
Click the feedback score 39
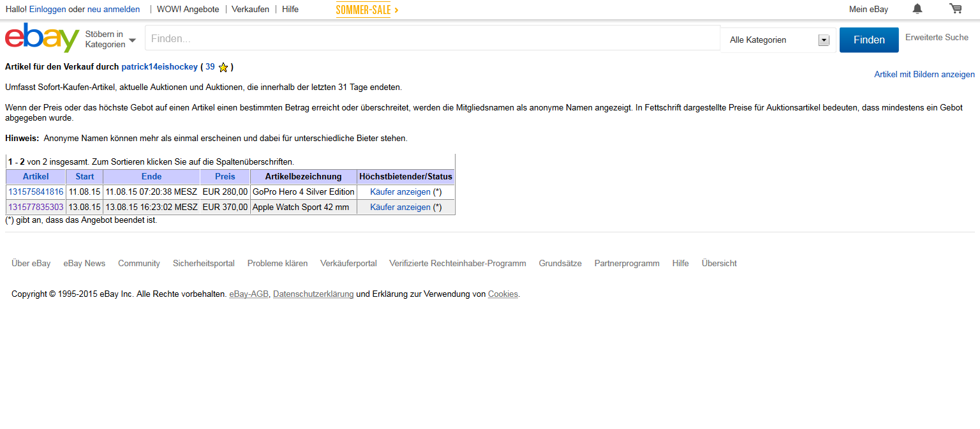tap(210, 66)
